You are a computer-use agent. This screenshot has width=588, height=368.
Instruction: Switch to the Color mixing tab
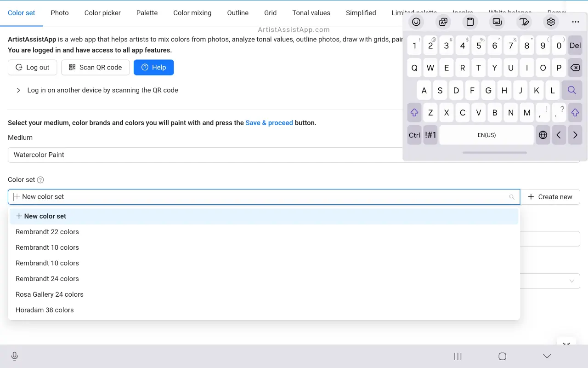(192, 13)
